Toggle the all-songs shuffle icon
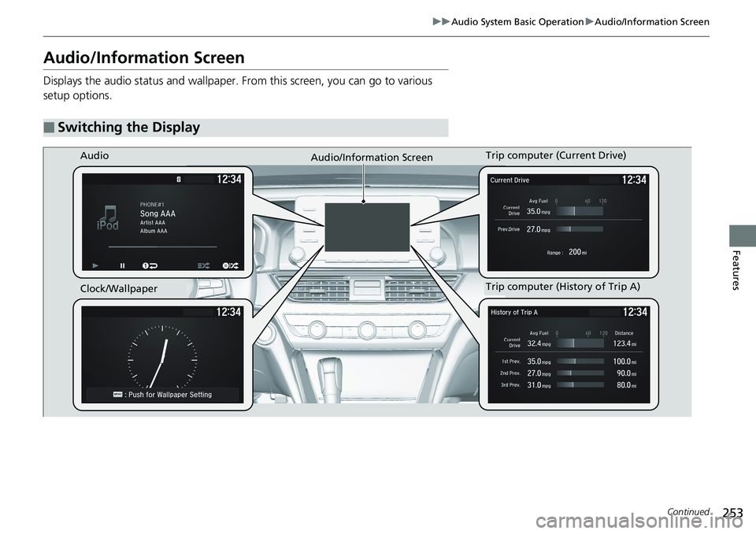The height and width of the screenshot is (534, 756). pos(231,265)
